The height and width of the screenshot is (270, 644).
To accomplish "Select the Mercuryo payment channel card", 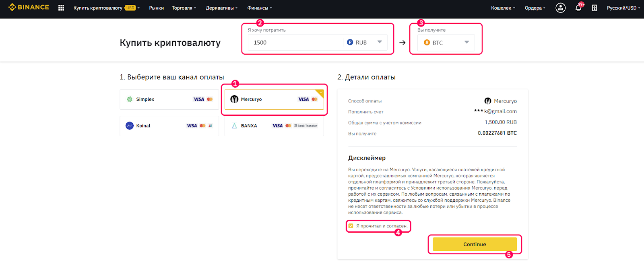I will click(274, 99).
